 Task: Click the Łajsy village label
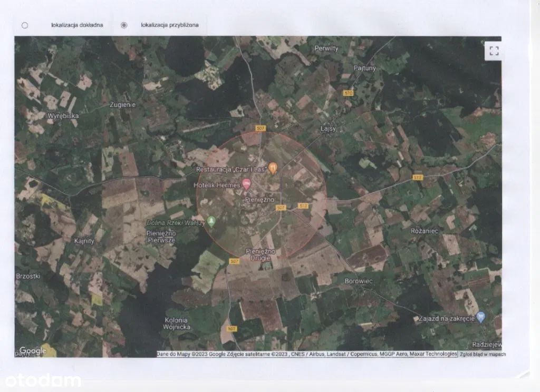(328, 129)
